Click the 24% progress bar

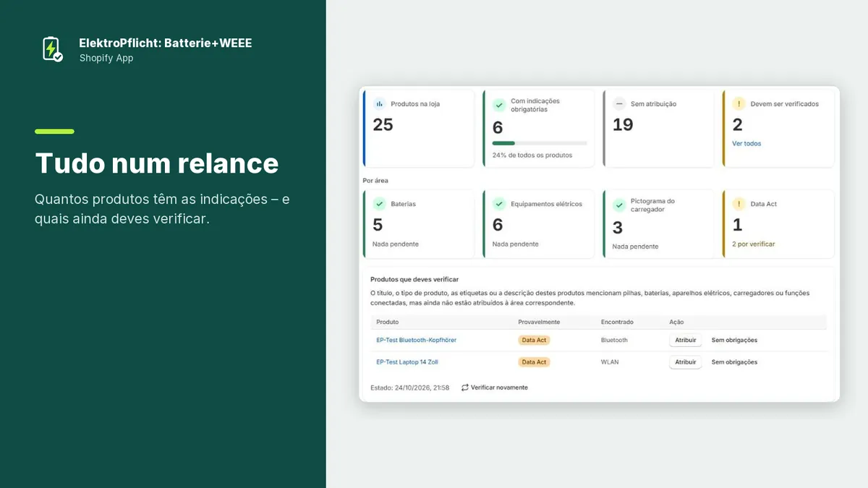(x=540, y=143)
